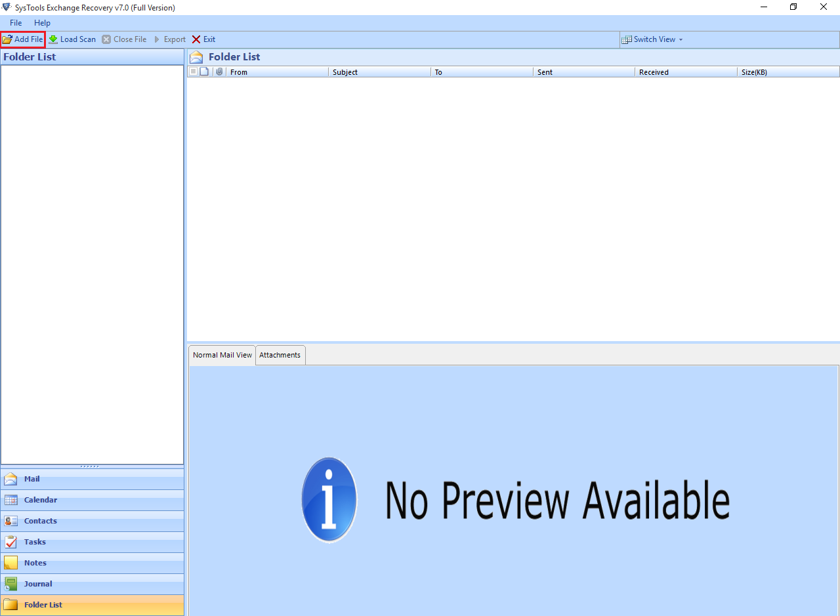This screenshot has width=840, height=616.
Task: Open the Calendar section in the sidebar
Action: 92,500
